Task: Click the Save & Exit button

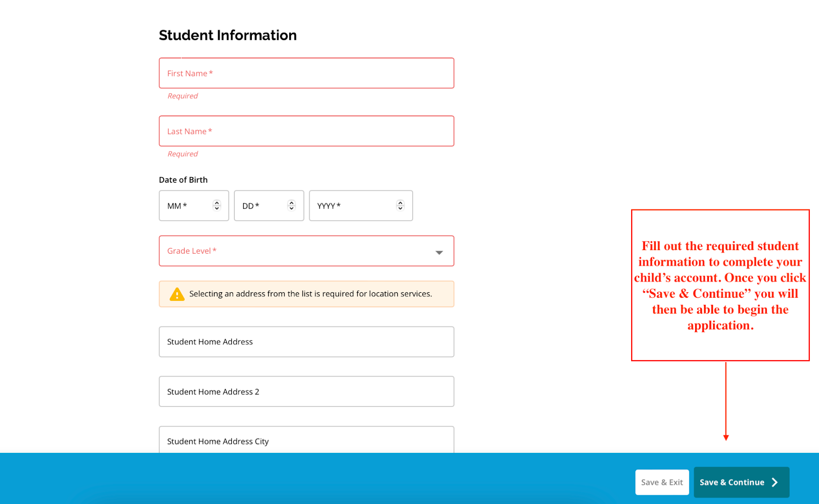Action: (x=662, y=482)
